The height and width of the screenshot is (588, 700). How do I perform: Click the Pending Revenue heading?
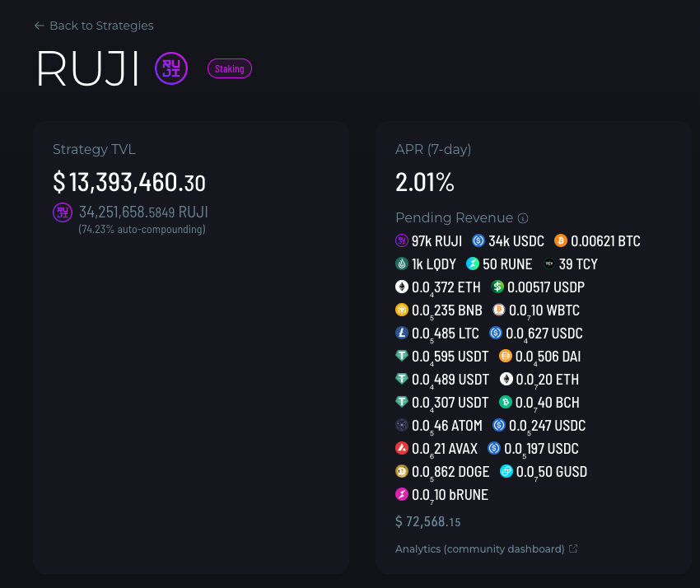pyautogui.click(x=454, y=218)
